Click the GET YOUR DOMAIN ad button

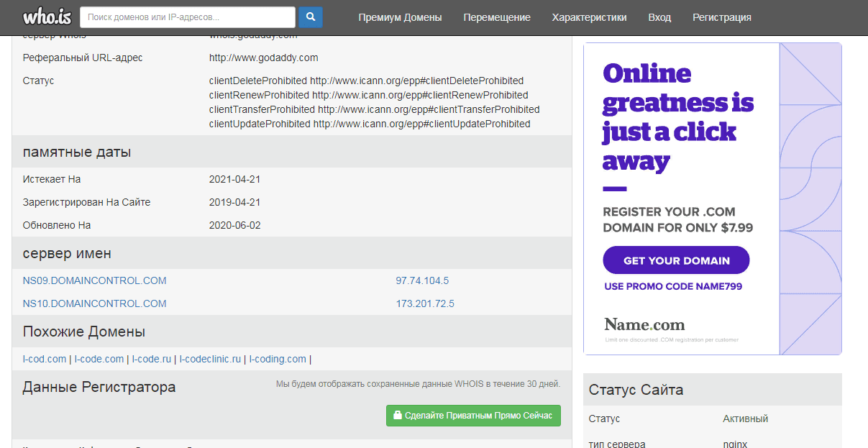676,260
